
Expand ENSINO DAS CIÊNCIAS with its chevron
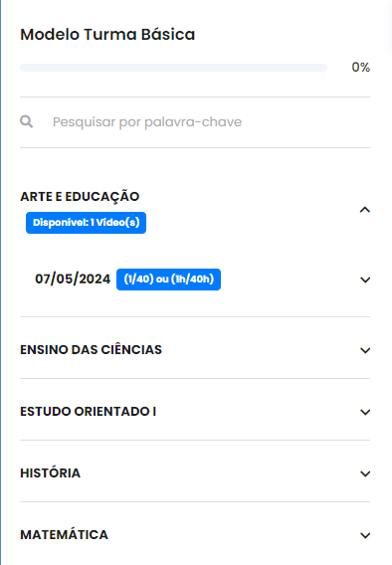coord(365,350)
